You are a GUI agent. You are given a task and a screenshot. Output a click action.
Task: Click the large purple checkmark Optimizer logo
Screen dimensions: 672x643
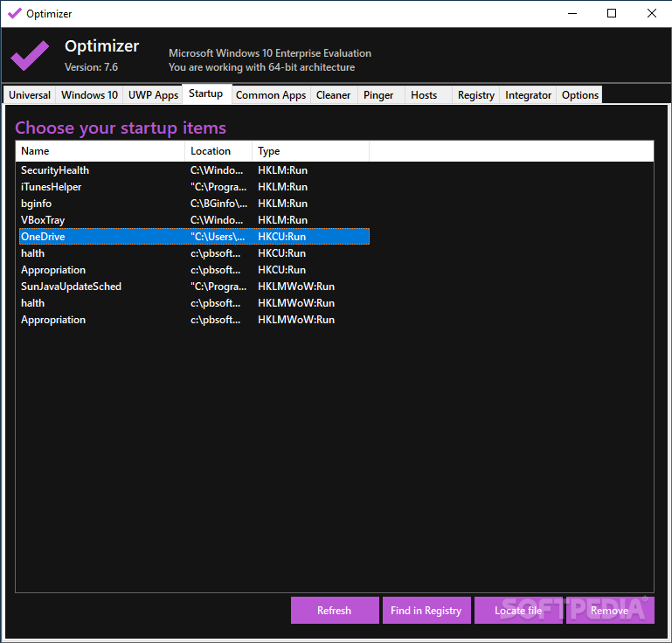pyautogui.click(x=30, y=56)
